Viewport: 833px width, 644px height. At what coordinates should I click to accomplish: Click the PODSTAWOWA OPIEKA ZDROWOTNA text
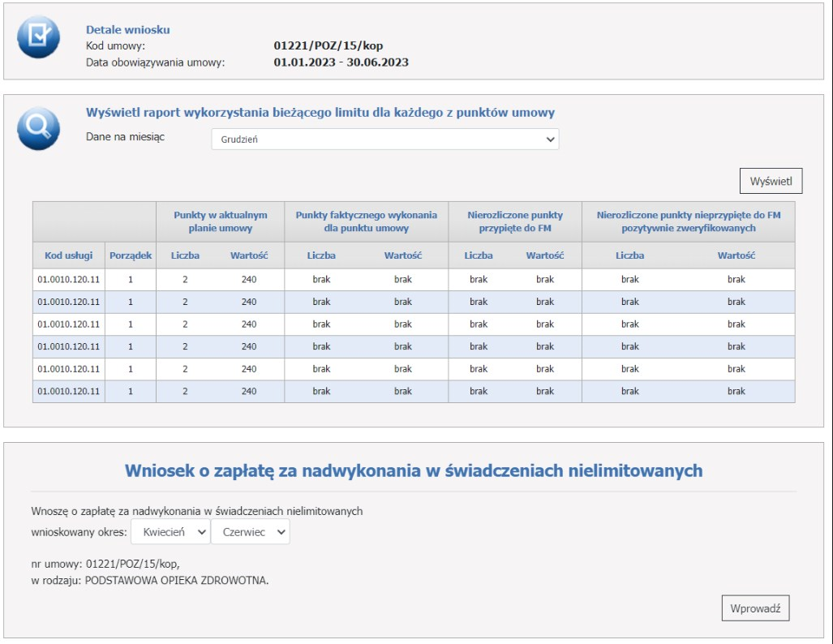[x=176, y=581]
